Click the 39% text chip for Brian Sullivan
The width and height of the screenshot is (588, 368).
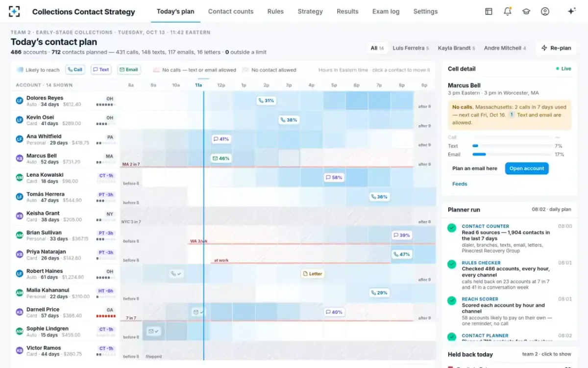(402, 235)
